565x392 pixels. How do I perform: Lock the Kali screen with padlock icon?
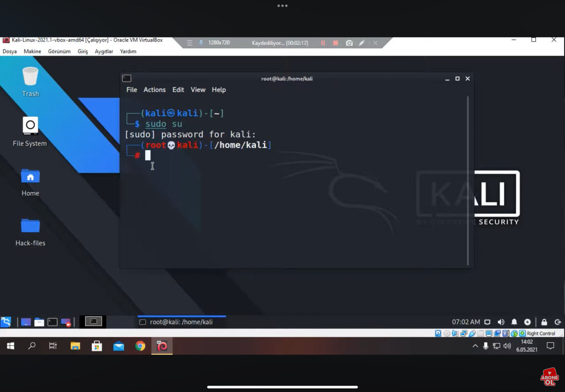point(544,322)
